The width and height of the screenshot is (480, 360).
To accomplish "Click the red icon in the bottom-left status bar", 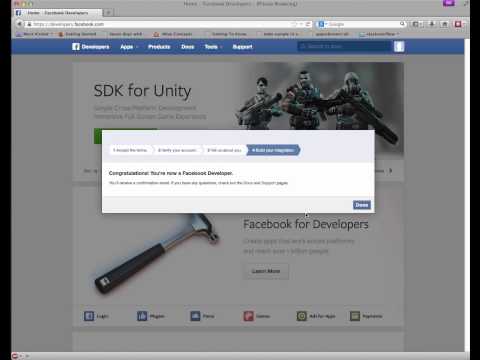I will click(15, 356).
